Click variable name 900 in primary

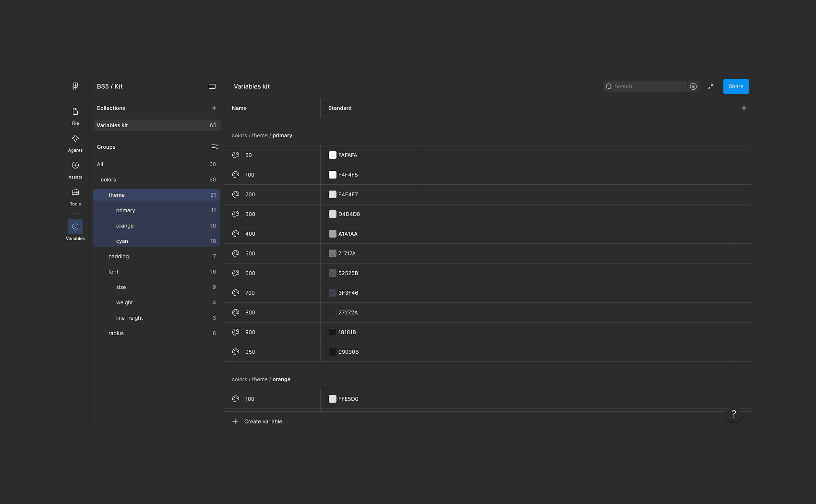tap(250, 332)
